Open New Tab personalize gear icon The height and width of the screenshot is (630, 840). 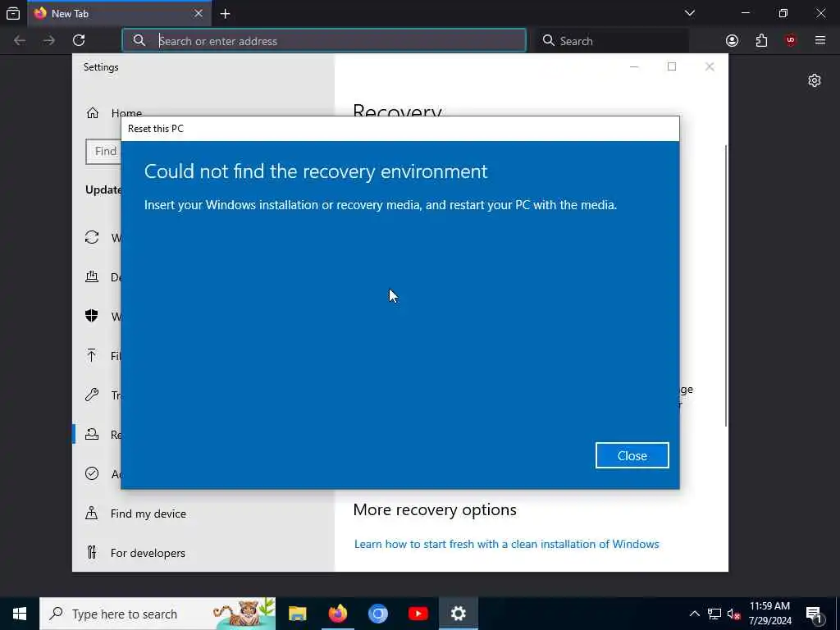click(x=815, y=80)
